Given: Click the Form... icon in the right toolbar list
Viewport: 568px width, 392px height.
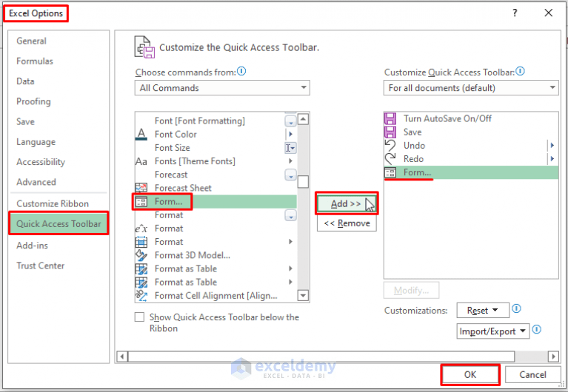Looking at the screenshot, I should point(390,172).
